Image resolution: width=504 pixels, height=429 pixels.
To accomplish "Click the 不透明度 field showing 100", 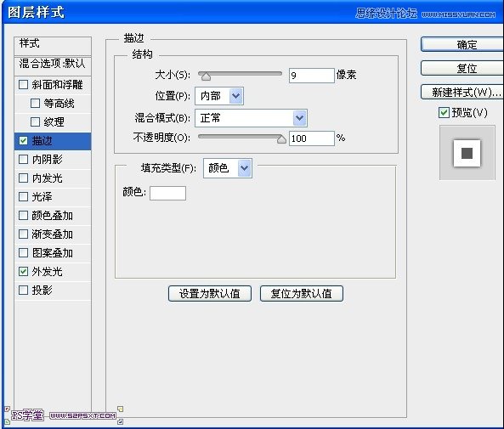I will (x=311, y=138).
